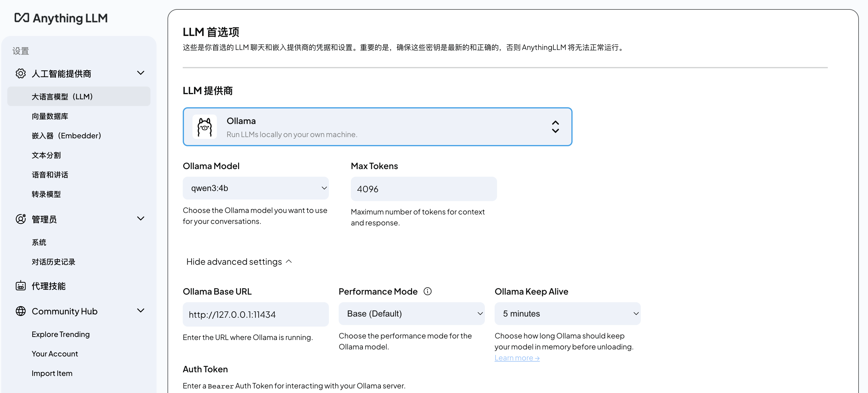Open 向量数据库 settings
Image resolution: width=868 pixels, height=393 pixels.
tap(50, 116)
